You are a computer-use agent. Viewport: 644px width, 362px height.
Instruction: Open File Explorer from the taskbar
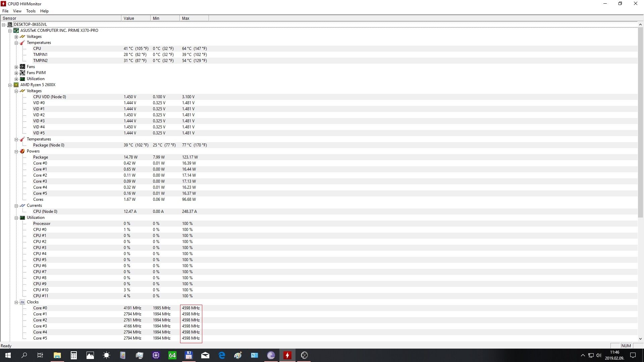[57, 355]
